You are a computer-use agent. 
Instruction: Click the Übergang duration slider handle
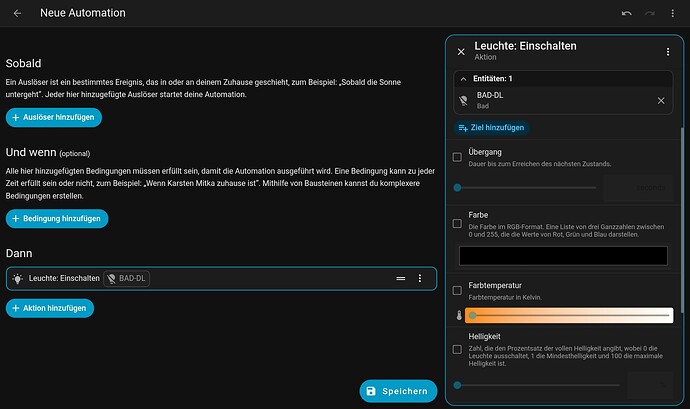457,188
